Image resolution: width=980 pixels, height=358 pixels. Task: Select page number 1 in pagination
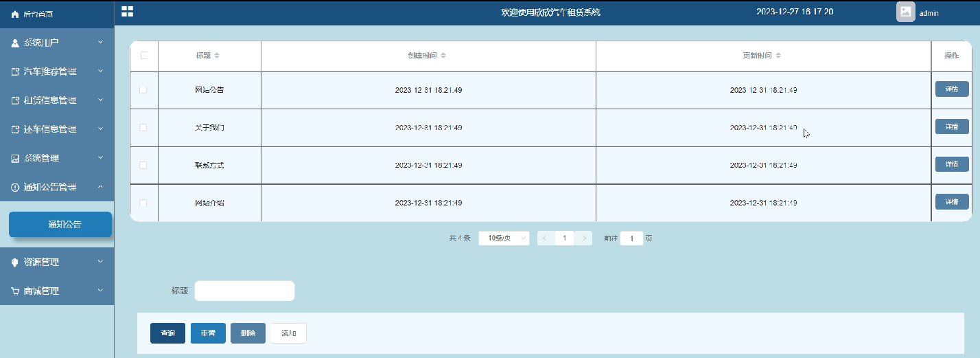(x=564, y=238)
